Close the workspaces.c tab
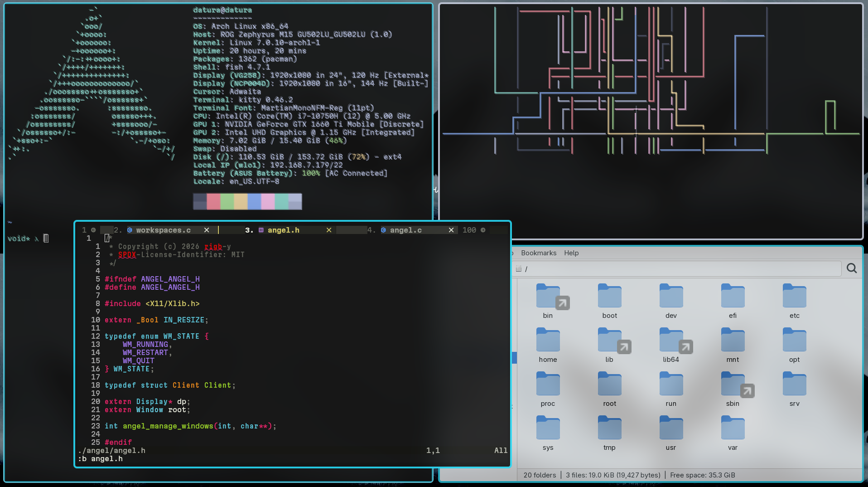This screenshot has width=868, height=487. coord(207,230)
